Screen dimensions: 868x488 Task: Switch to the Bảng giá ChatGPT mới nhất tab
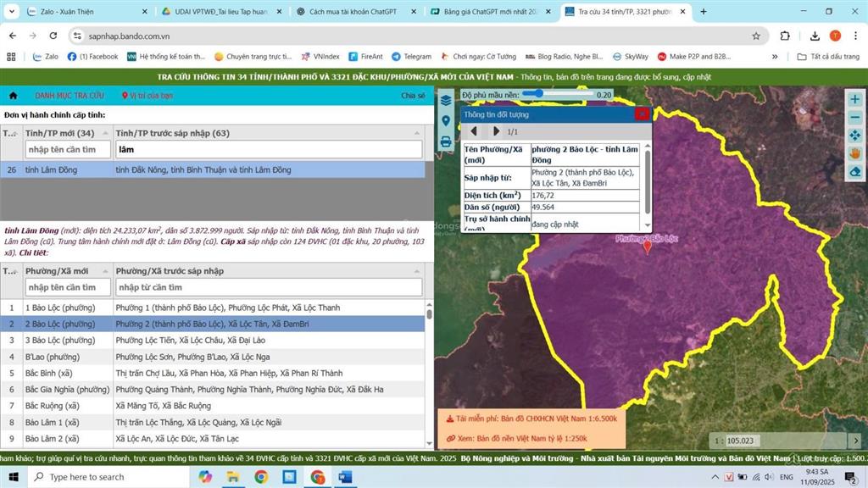pos(491,11)
